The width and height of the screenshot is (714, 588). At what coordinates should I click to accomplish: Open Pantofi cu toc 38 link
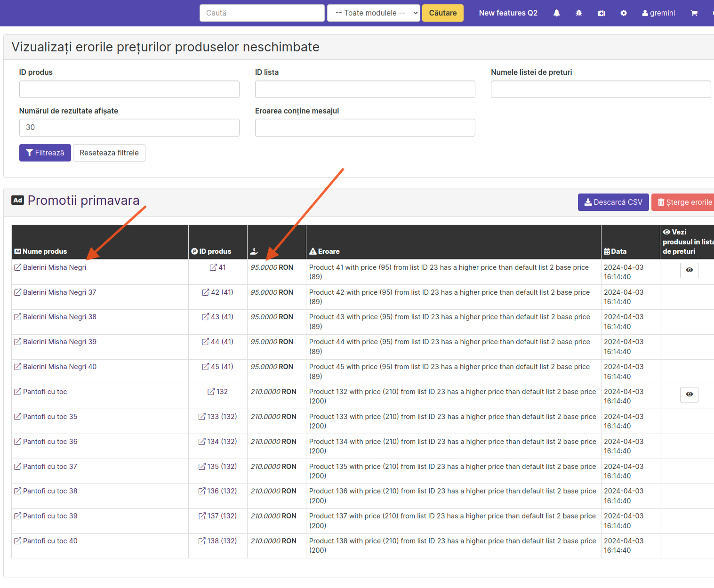point(46,491)
